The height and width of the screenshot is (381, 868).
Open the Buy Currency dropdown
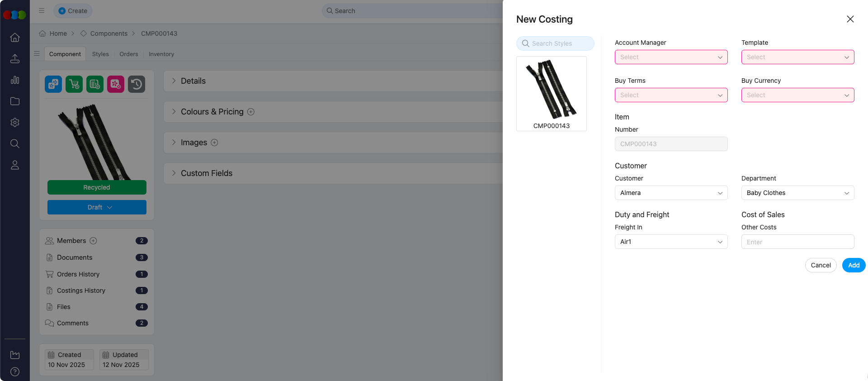pos(798,95)
